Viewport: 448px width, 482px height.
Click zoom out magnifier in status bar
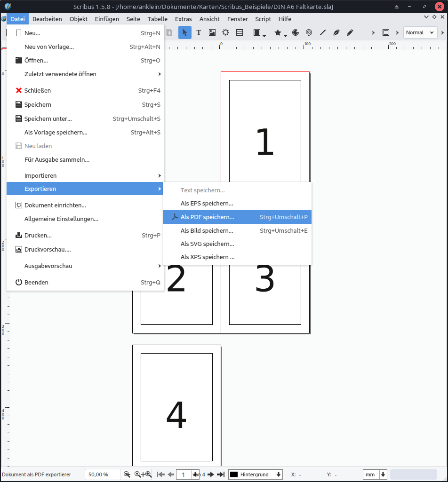(x=127, y=474)
